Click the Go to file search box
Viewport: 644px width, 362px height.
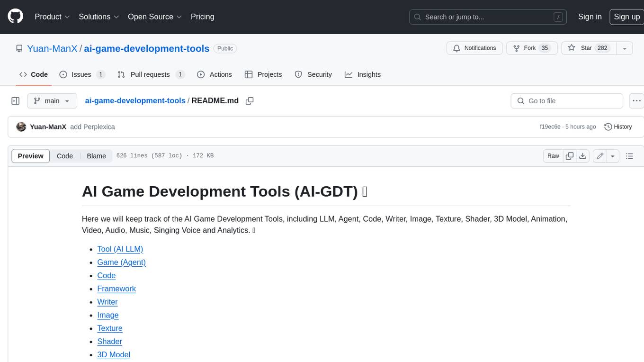coord(567,101)
